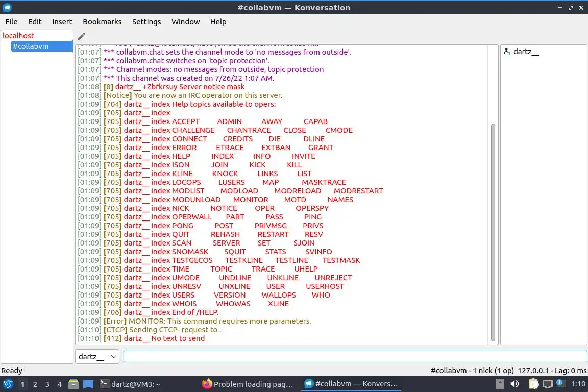
Task: Open the Bookmarks menu
Action: pyautogui.click(x=102, y=22)
